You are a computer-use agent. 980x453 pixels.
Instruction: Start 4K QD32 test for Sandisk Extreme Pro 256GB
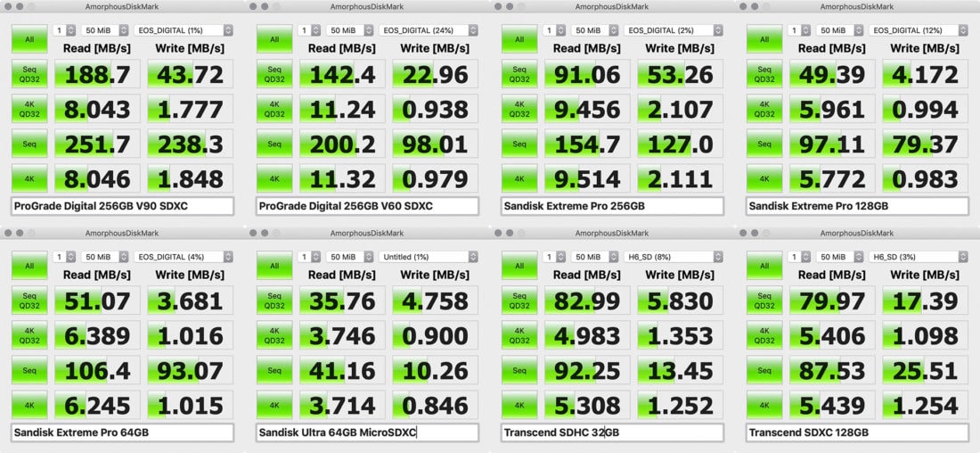click(x=519, y=109)
